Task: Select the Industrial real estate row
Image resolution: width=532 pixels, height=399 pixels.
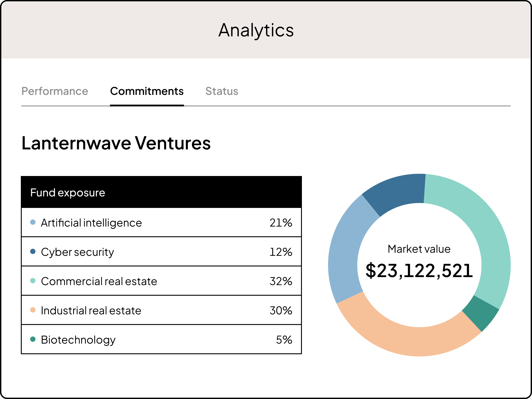Action: [161, 311]
